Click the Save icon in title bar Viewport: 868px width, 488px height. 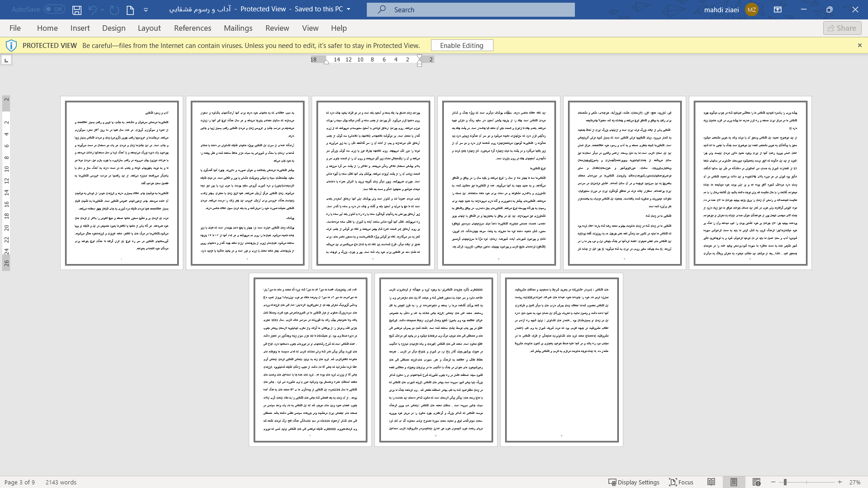[77, 9]
